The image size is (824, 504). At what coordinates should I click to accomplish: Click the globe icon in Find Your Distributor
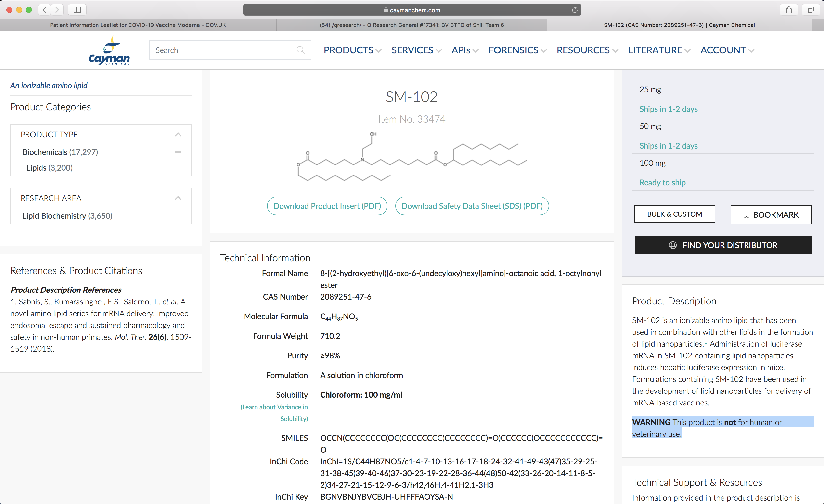tap(673, 245)
